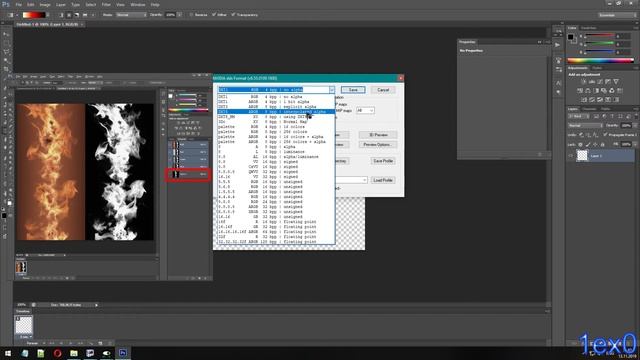This screenshot has width=640, height=360.
Task: Open the collapsed Character panel icon
Action: (558, 83)
